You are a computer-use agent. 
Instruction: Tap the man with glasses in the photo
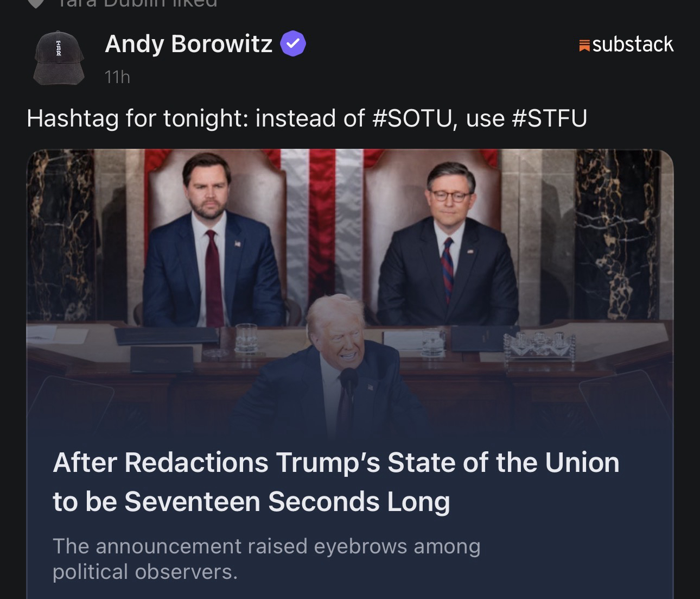click(447, 250)
